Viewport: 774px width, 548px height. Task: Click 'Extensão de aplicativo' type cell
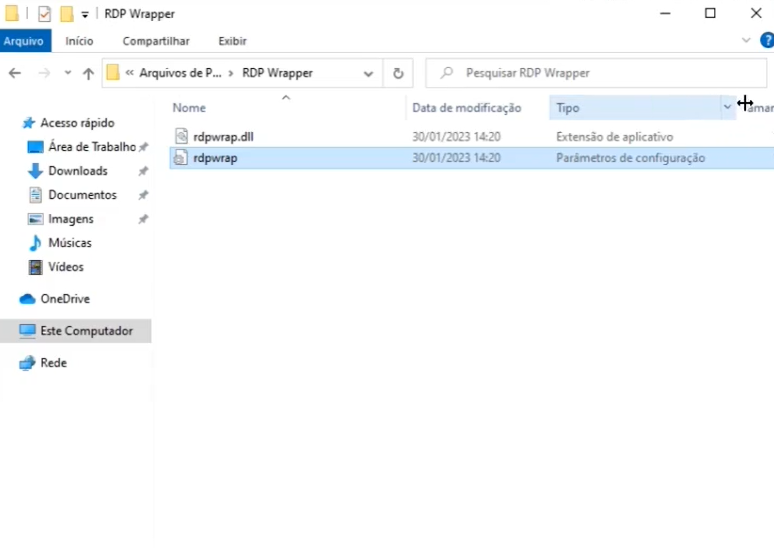(615, 137)
